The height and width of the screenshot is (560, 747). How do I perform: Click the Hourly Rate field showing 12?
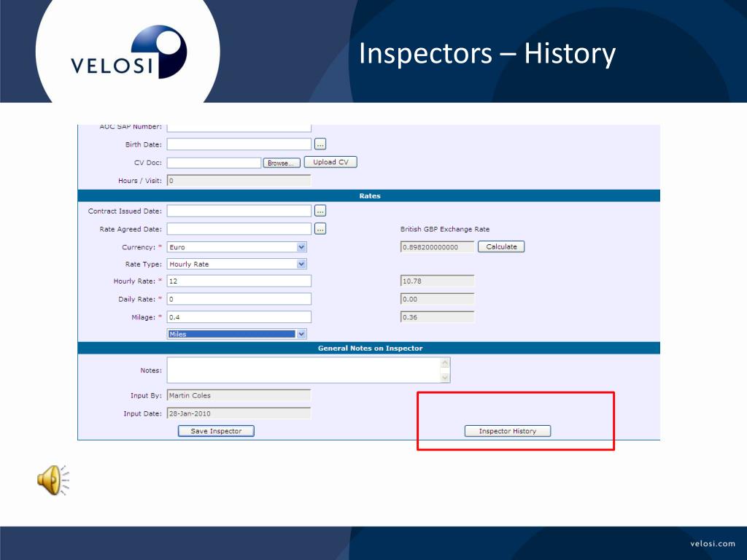tap(239, 281)
